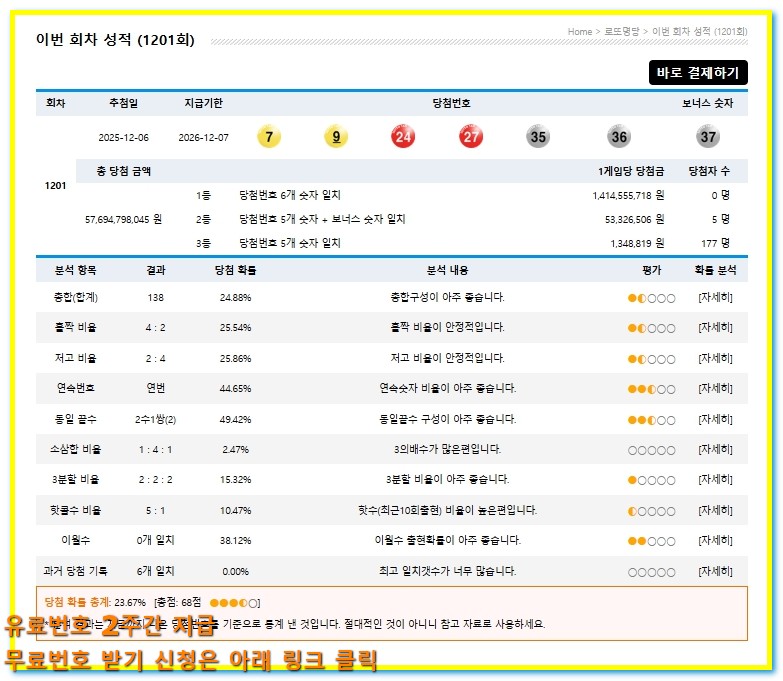This screenshot has height=681, width=783.
Task: Select the sum result value 138
Action: tap(155, 298)
